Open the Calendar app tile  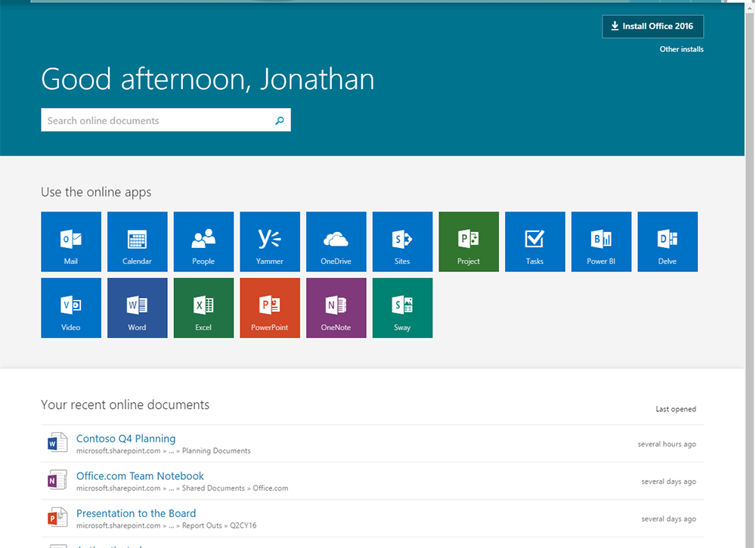(x=138, y=241)
